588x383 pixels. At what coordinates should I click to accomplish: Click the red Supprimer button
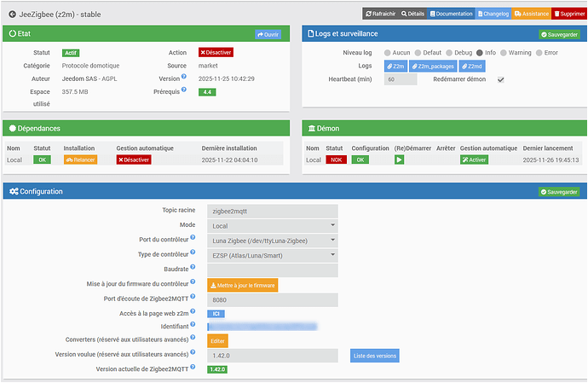[x=569, y=14]
